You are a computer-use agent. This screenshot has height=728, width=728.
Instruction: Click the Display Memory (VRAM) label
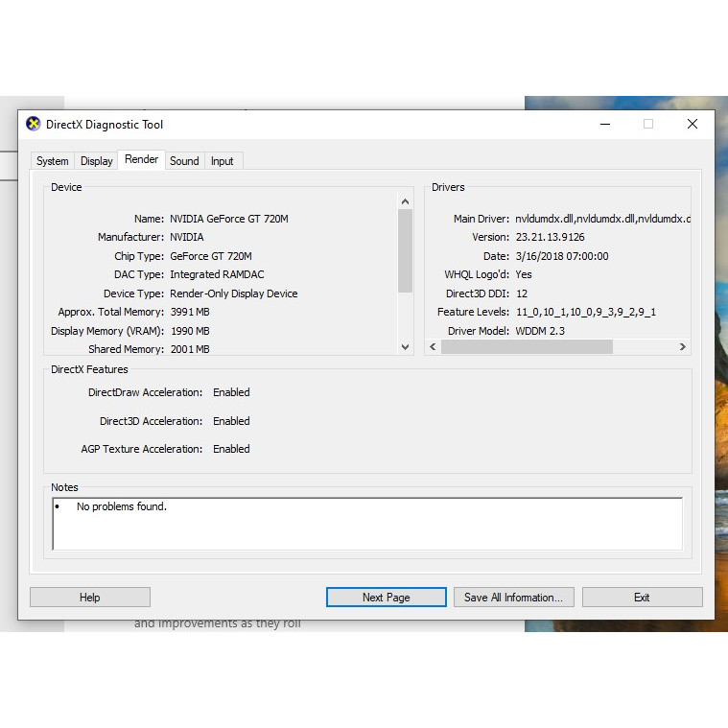(107, 331)
